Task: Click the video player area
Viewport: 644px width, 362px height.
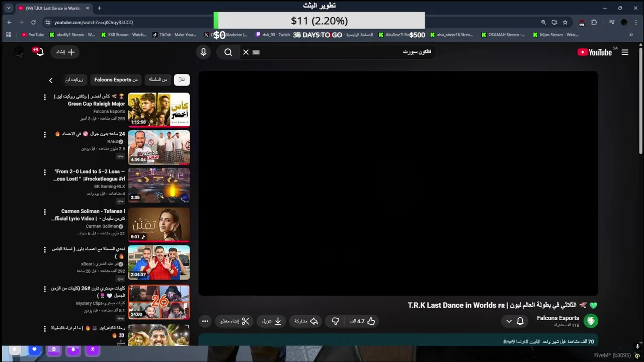Action: tap(398, 183)
